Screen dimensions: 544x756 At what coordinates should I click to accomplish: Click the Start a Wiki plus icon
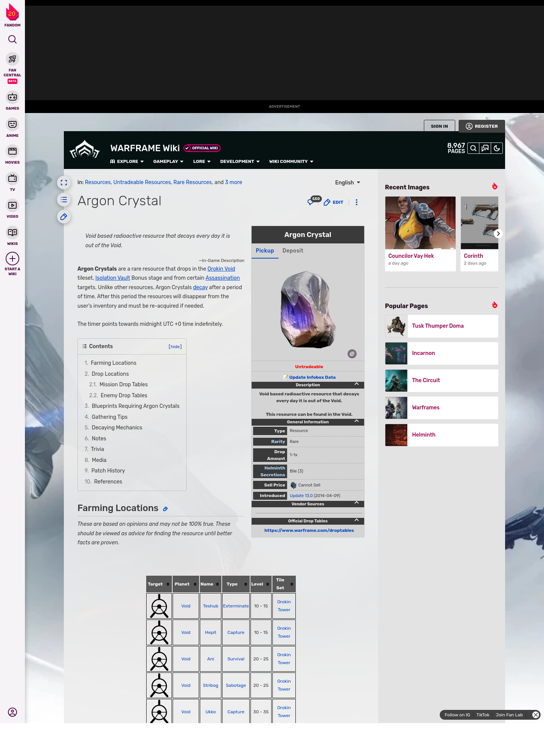12,259
